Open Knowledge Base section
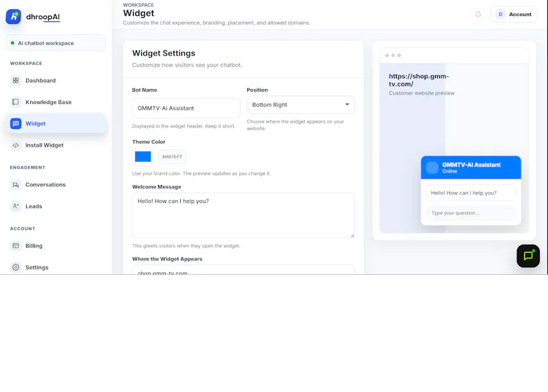Viewport: 548px width, 392px height. 55,102
